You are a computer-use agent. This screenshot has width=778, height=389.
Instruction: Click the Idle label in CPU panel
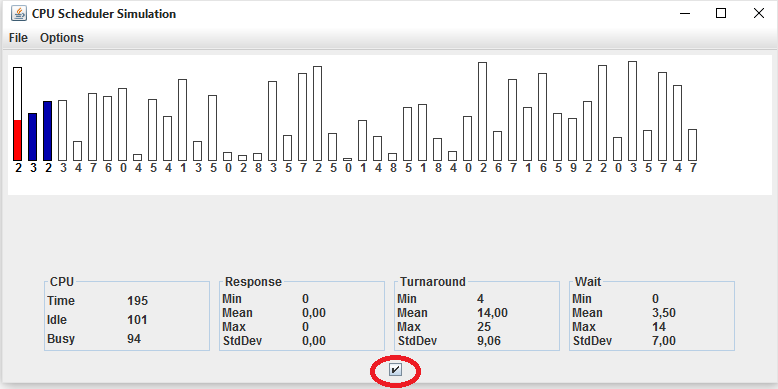click(x=57, y=320)
